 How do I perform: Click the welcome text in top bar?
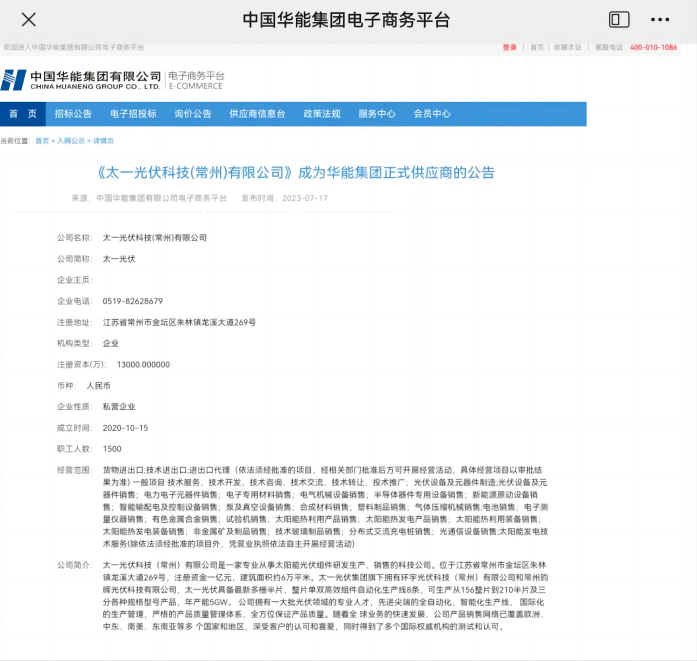[x=74, y=47]
